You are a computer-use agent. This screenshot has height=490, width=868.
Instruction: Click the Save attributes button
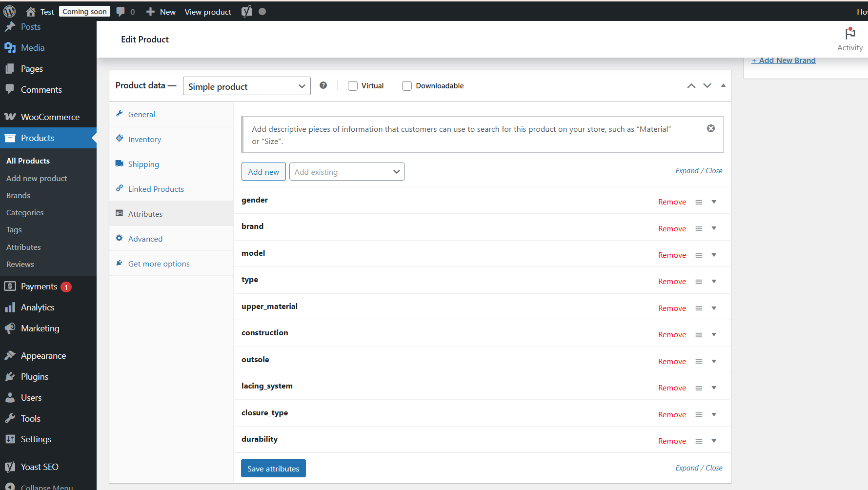tap(273, 468)
